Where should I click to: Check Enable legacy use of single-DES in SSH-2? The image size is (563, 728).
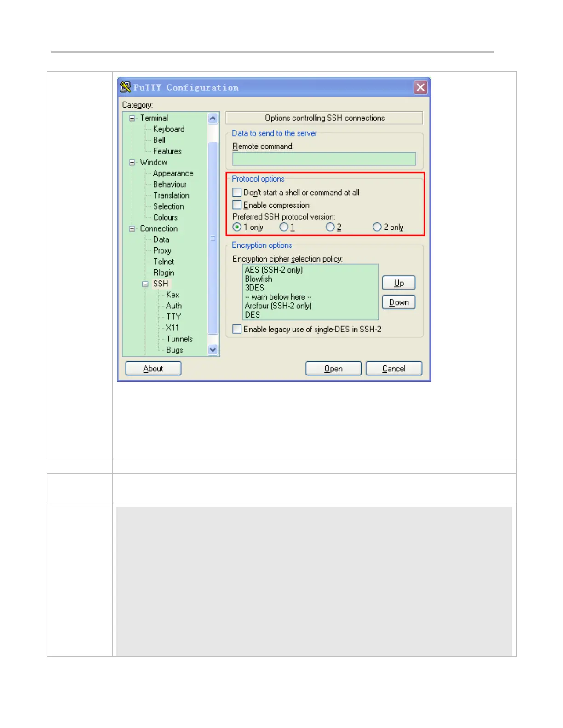coord(237,329)
